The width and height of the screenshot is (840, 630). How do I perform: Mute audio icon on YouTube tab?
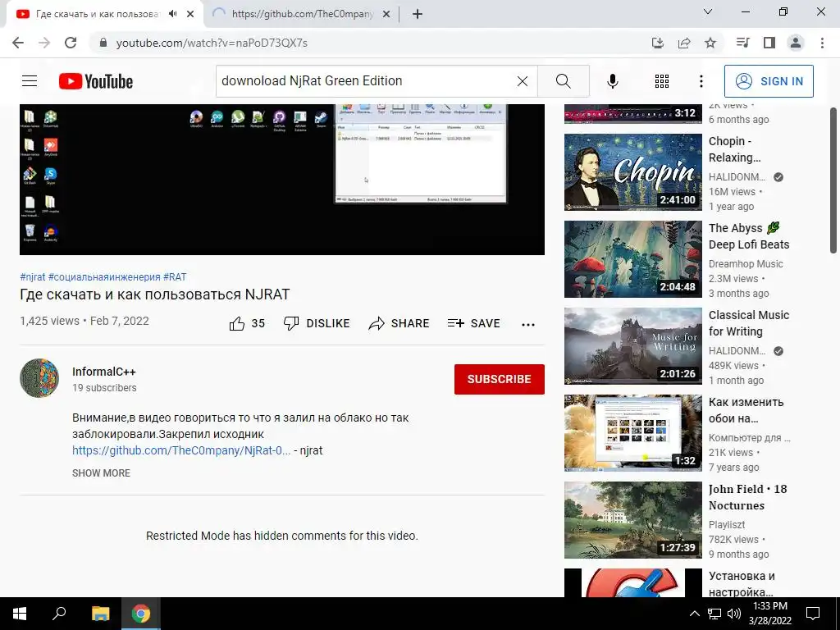172,14
